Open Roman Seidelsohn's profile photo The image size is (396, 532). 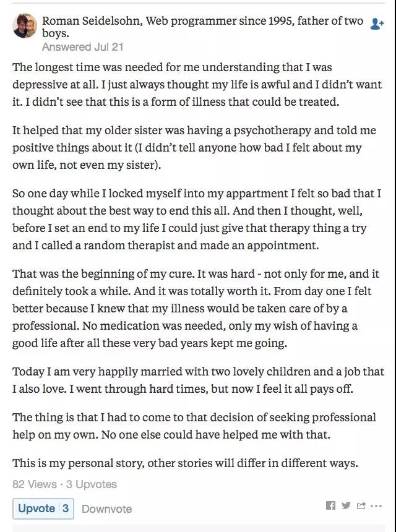pos(24,26)
